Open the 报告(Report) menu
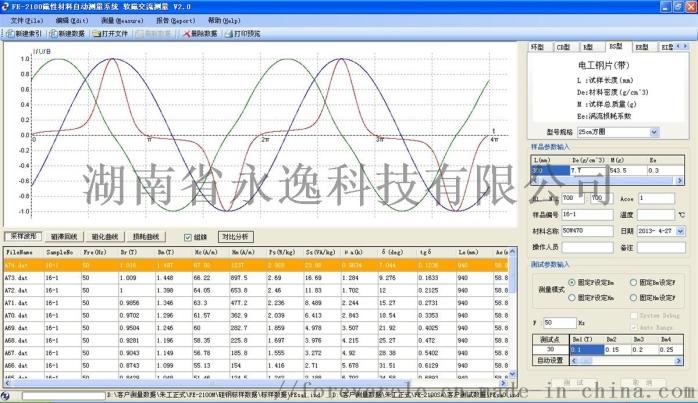The height and width of the screenshot is (403, 698). (175, 20)
